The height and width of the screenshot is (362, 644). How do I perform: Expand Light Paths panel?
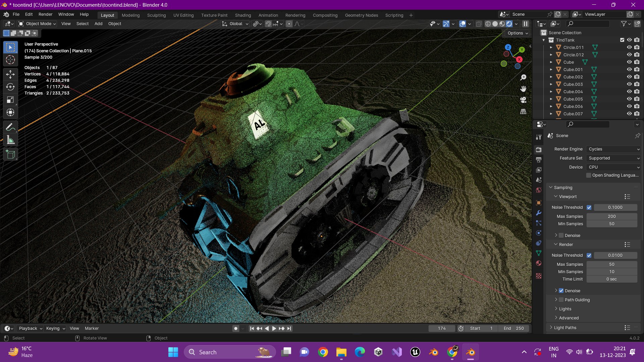(x=565, y=328)
